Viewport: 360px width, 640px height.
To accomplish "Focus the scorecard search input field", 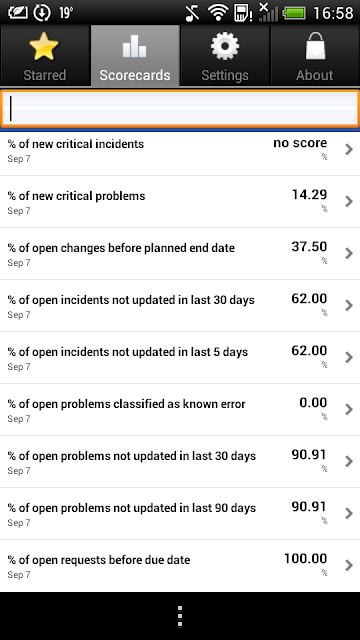I will 180,109.
